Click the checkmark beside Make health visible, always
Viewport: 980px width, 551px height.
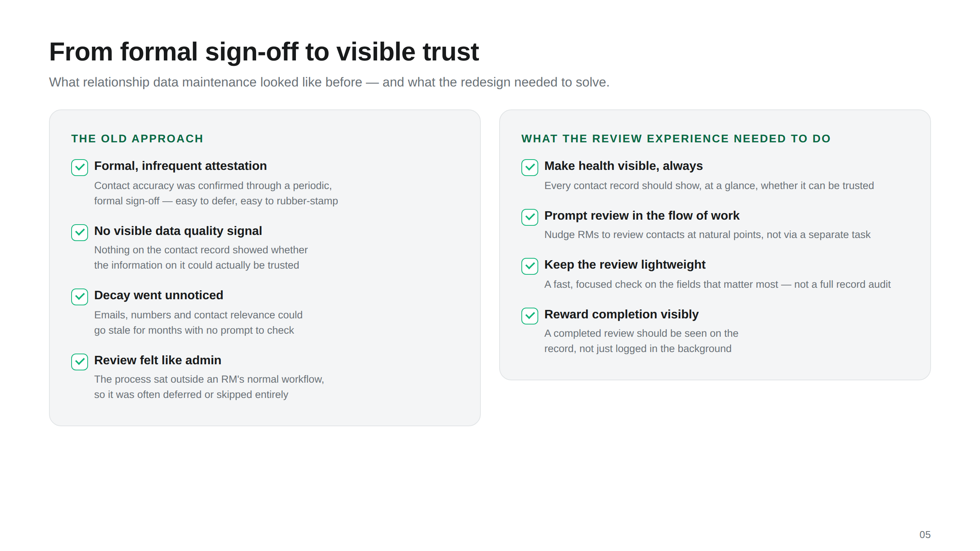530,168
